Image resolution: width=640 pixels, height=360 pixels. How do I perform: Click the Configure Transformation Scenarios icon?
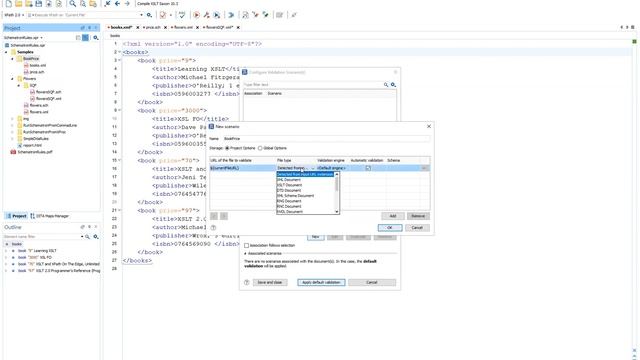[207, 15]
